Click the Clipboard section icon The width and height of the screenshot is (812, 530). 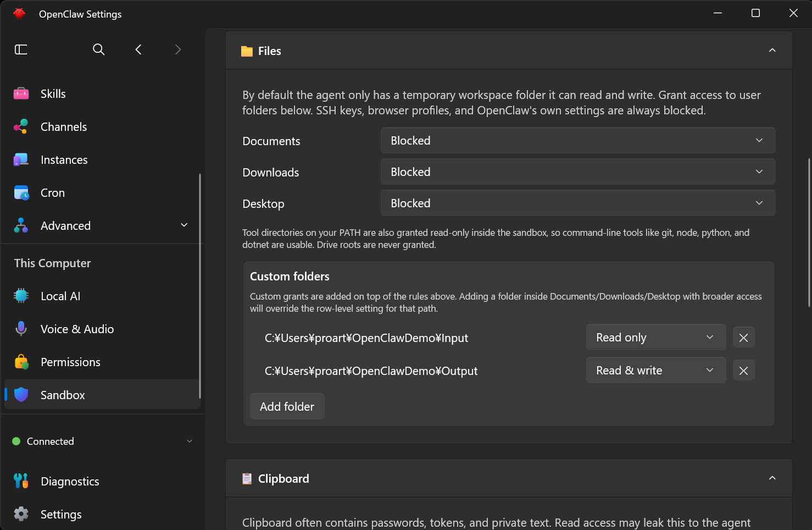(247, 479)
